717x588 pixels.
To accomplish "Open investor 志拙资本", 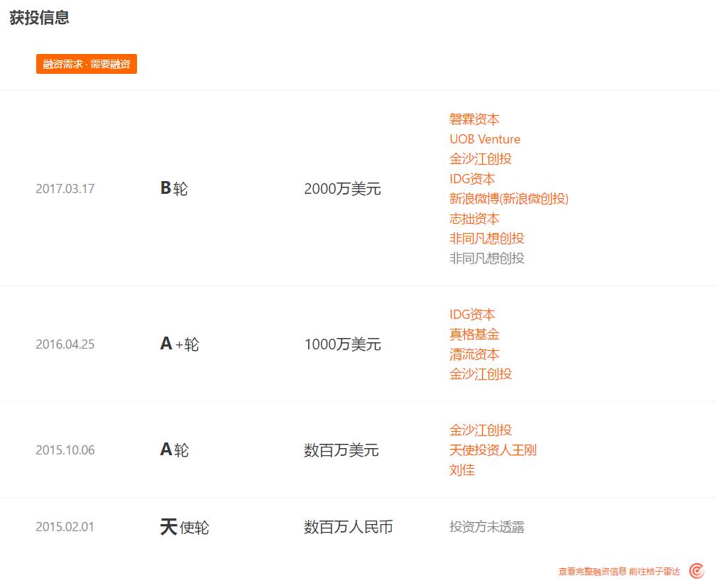I will point(474,218).
